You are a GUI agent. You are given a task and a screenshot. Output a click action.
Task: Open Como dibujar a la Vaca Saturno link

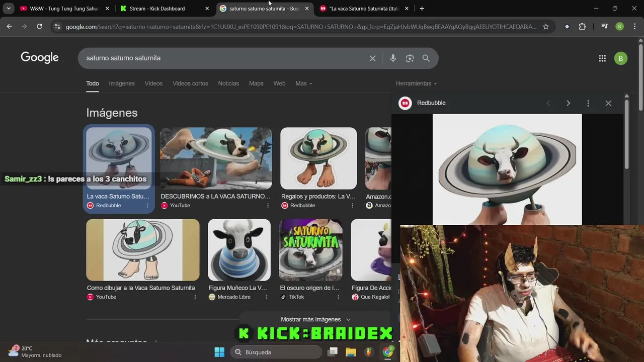tap(141, 288)
